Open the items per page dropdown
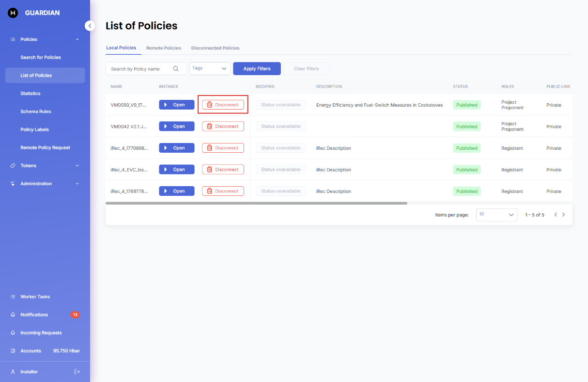 click(x=496, y=215)
